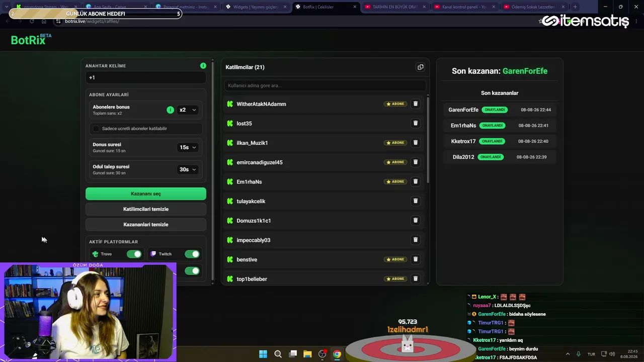Click the date and time clock
The image size is (644, 362).
click(x=629, y=354)
